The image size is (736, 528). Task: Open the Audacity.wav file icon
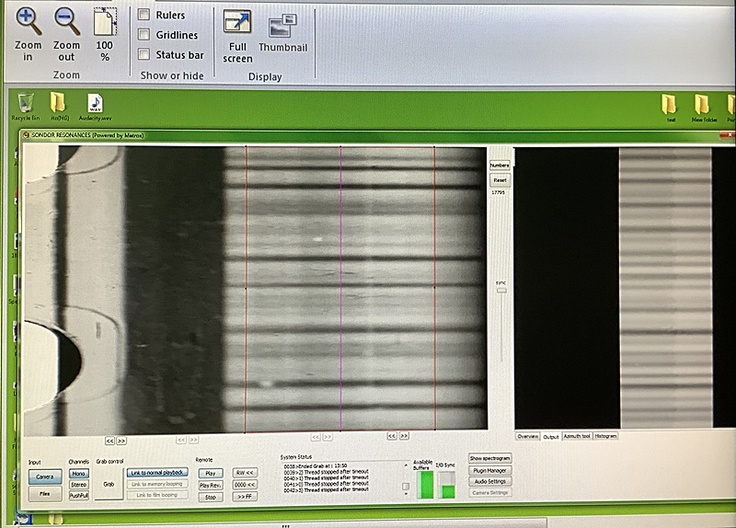tap(94, 103)
